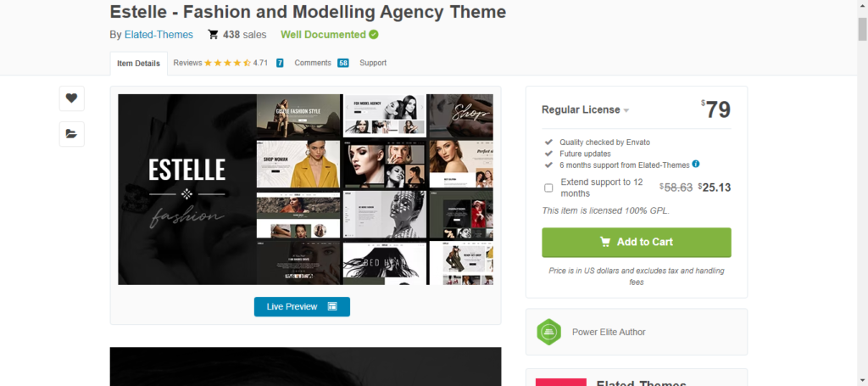The image size is (868, 386).
Task: Click the price excludes tax note
Action: pos(637,277)
